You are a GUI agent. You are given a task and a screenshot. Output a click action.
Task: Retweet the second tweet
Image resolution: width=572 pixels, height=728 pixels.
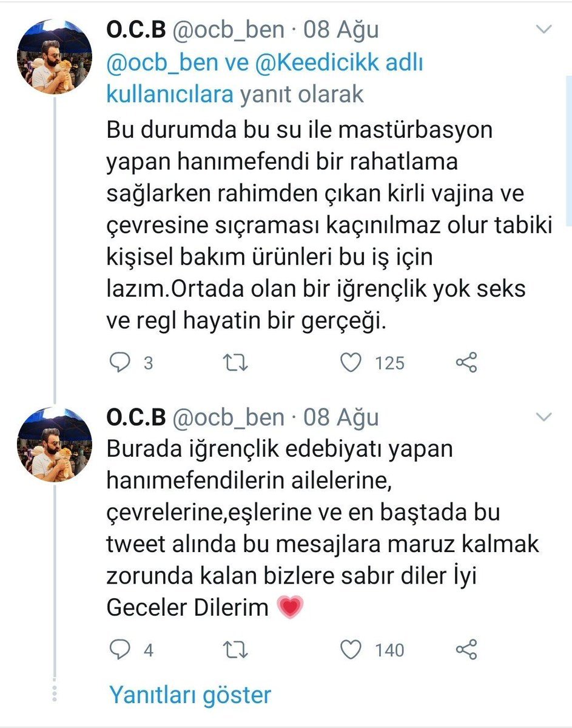(234, 650)
